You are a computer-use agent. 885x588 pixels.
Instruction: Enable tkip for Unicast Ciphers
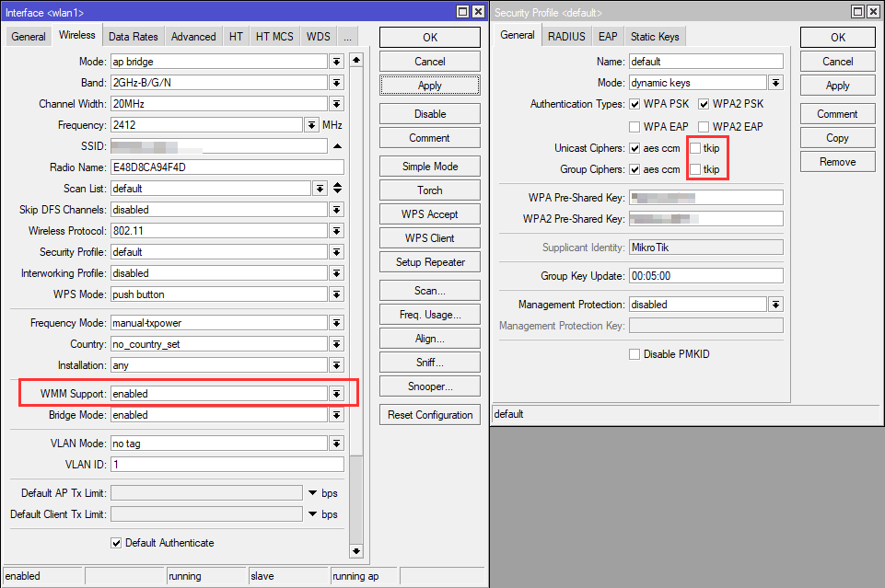[695, 148]
